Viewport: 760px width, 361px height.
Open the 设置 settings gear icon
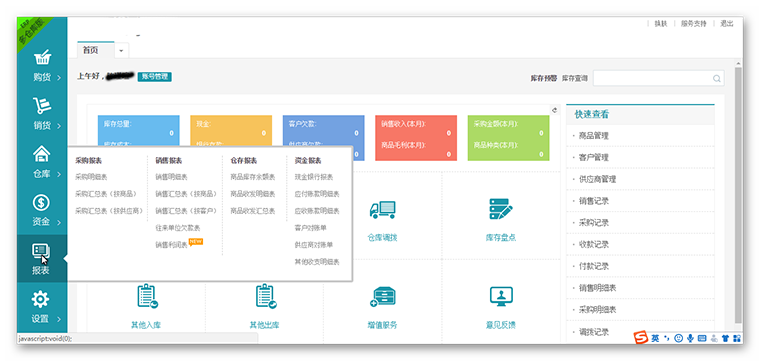tap(41, 299)
